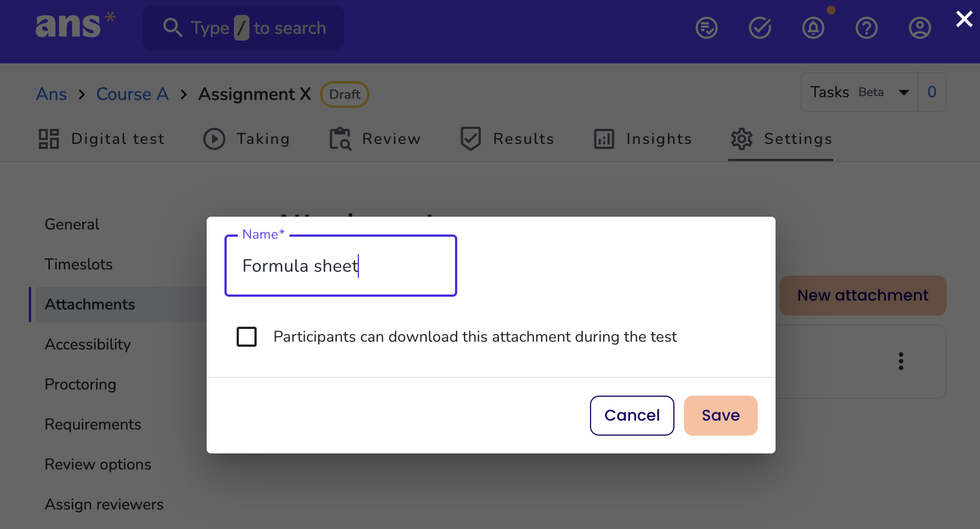This screenshot has width=980, height=529.
Task: Select Timeslots in the settings sidebar
Action: pos(79,264)
